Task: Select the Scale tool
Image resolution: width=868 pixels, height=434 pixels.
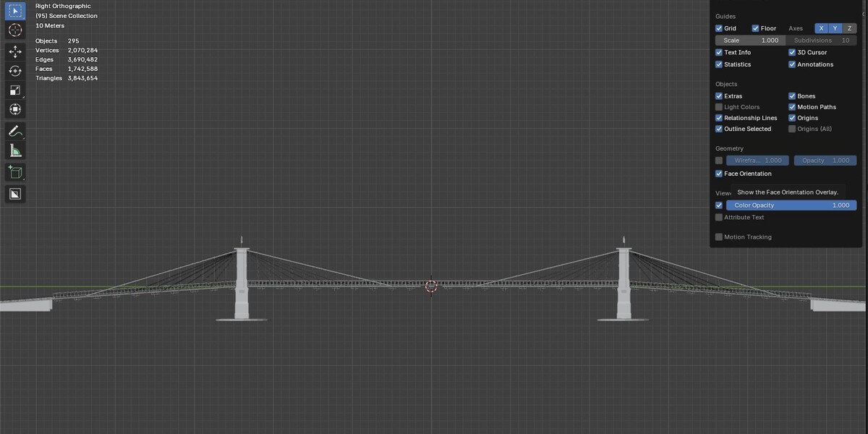Action: pos(15,90)
